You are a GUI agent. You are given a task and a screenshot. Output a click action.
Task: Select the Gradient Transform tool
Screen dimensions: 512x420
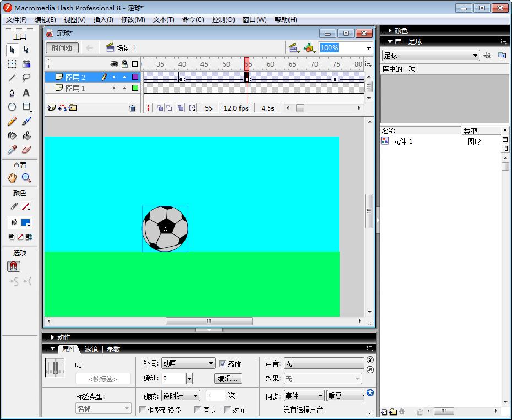[x=26, y=64]
